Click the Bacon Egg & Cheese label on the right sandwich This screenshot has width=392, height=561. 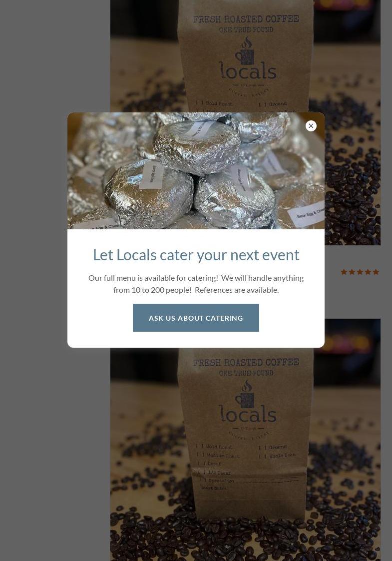(x=310, y=214)
